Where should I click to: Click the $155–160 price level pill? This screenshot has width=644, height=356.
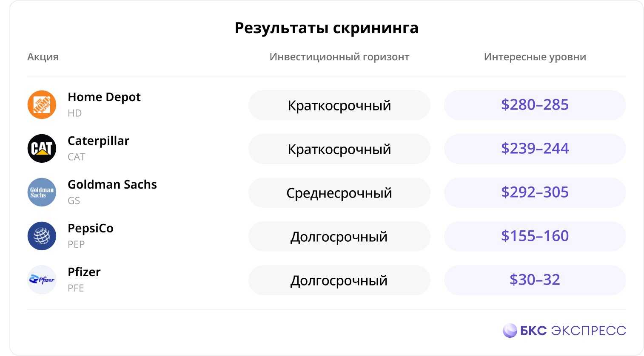tap(535, 236)
